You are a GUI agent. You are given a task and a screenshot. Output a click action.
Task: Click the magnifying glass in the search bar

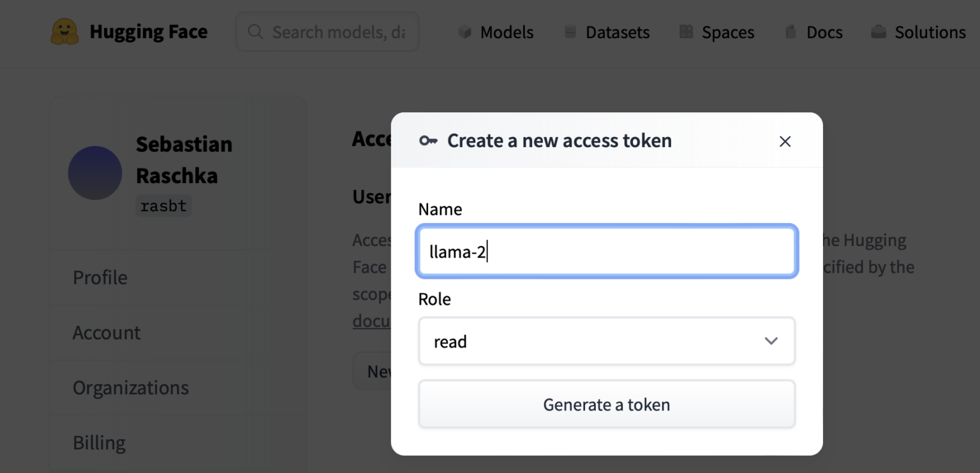pyautogui.click(x=255, y=31)
